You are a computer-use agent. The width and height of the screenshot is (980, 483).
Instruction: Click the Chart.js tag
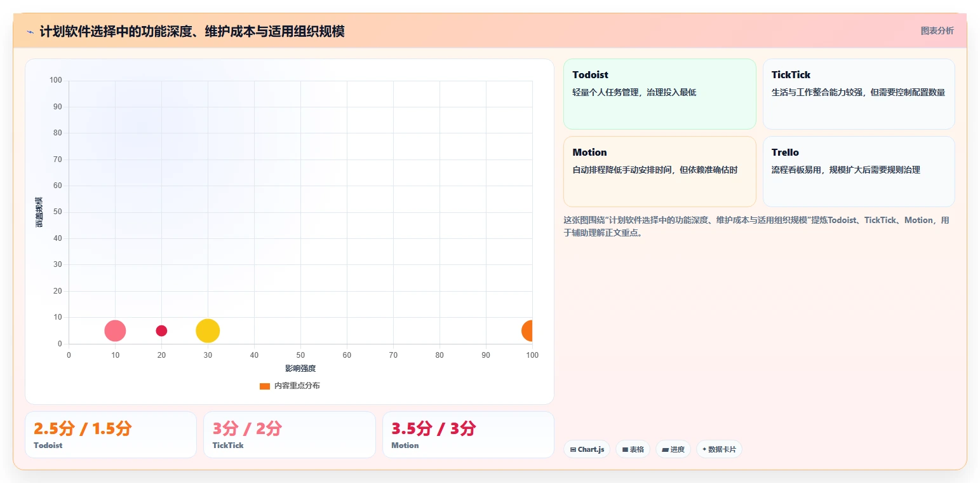tap(587, 449)
